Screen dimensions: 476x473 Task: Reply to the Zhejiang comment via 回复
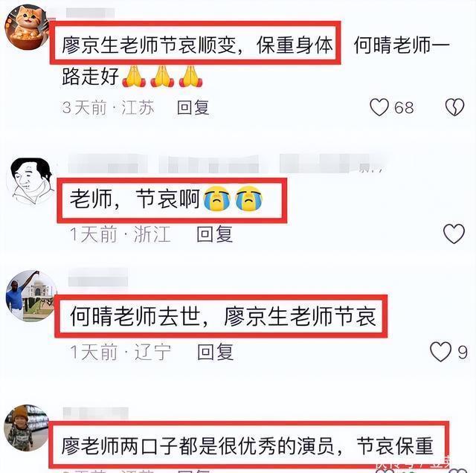tap(215, 234)
